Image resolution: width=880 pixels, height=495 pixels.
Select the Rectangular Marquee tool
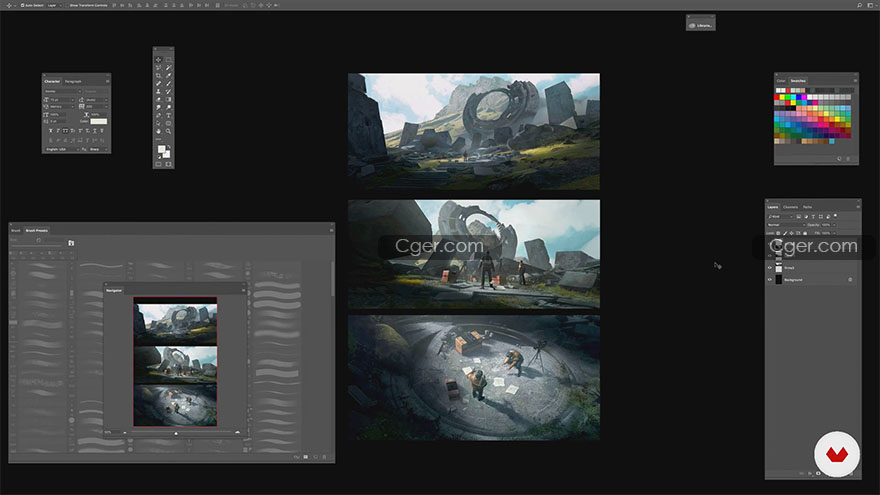(x=168, y=59)
